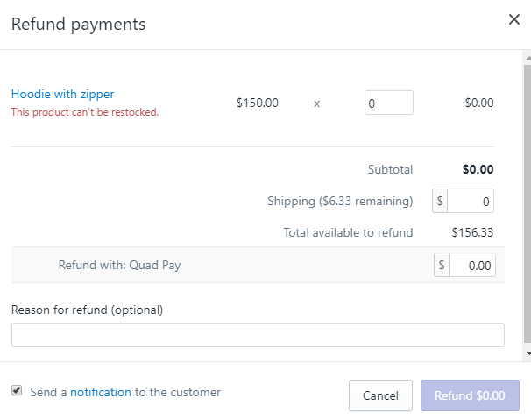Click the "Shipping ($6.33 remaining)" label
The image size is (531, 420).
[x=340, y=202]
